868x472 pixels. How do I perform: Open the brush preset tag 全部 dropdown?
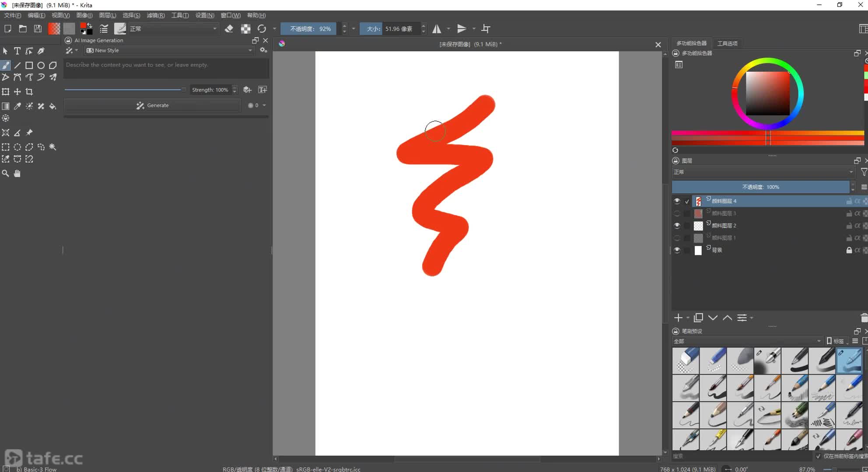click(747, 341)
